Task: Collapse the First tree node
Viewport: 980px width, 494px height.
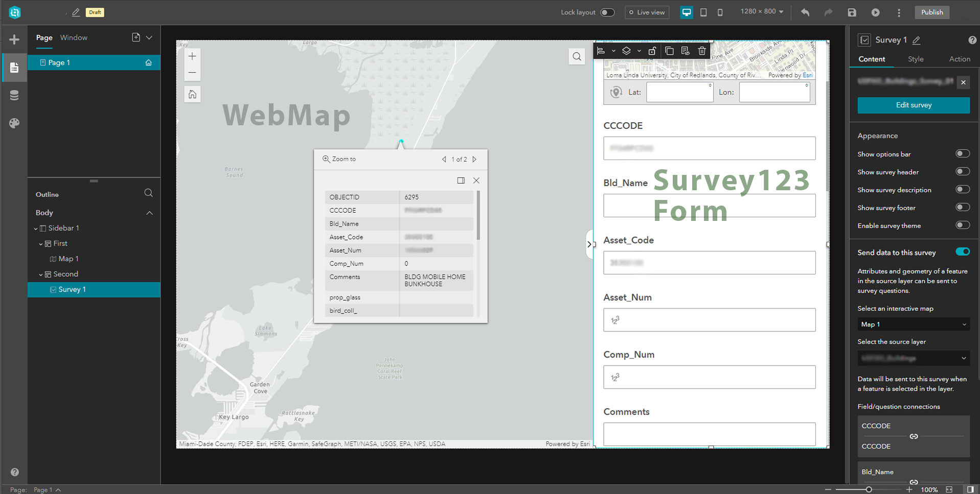Action: click(41, 244)
